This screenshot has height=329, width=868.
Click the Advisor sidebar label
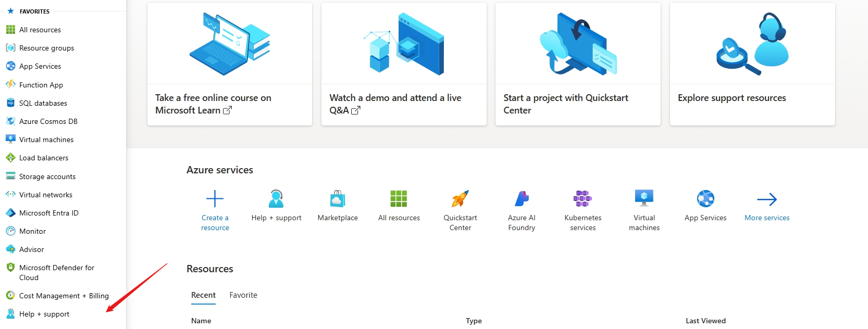tap(32, 249)
